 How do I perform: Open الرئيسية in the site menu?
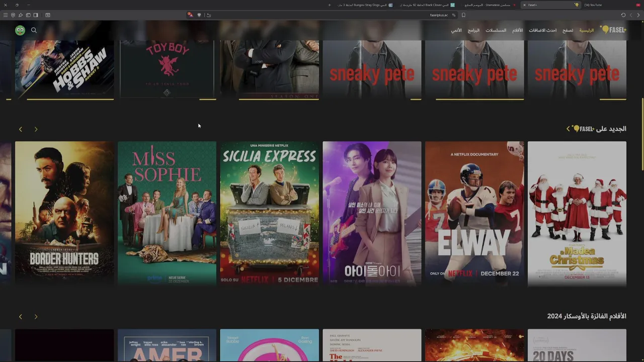point(586,30)
